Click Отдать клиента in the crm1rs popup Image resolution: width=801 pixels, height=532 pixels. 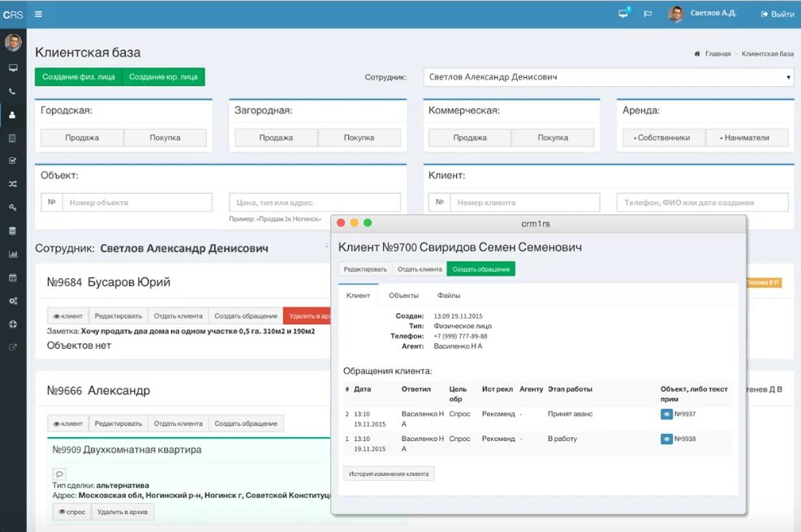(420, 269)
